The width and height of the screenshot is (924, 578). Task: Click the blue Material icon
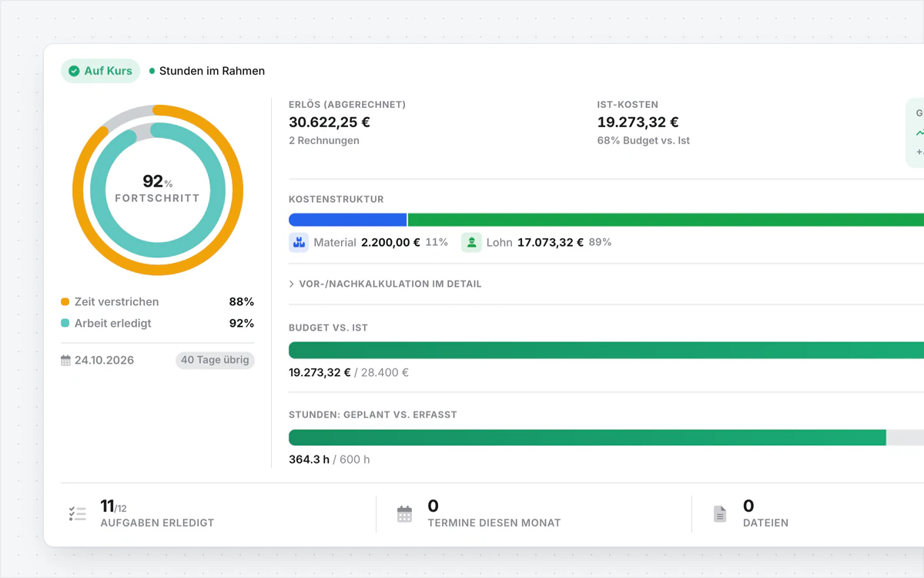299,242
